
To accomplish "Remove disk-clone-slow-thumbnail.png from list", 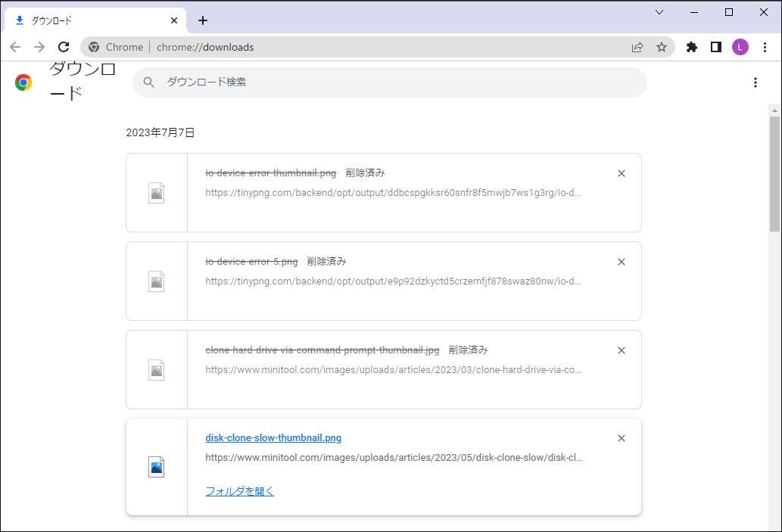I will [x=622, y=438].
